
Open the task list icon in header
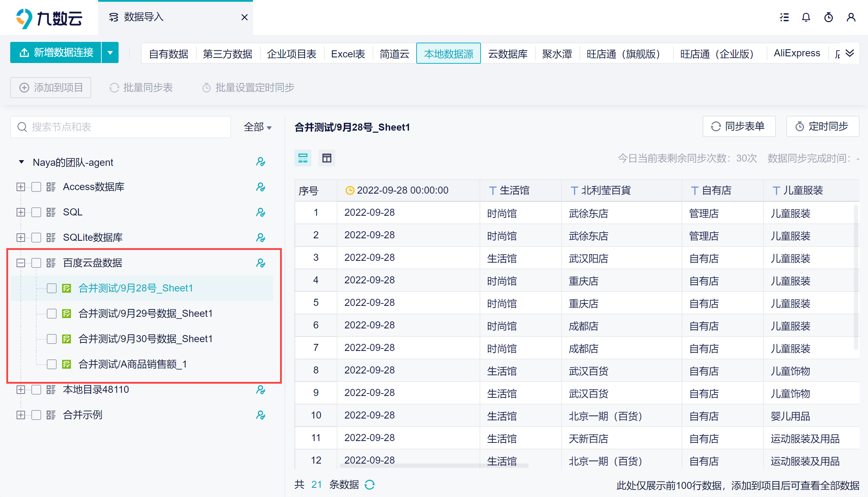[x=784, y=17]
